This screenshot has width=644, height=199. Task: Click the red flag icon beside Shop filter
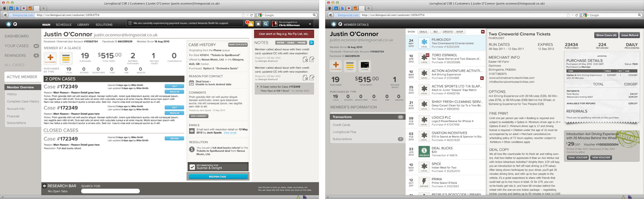tap(483, 31)
